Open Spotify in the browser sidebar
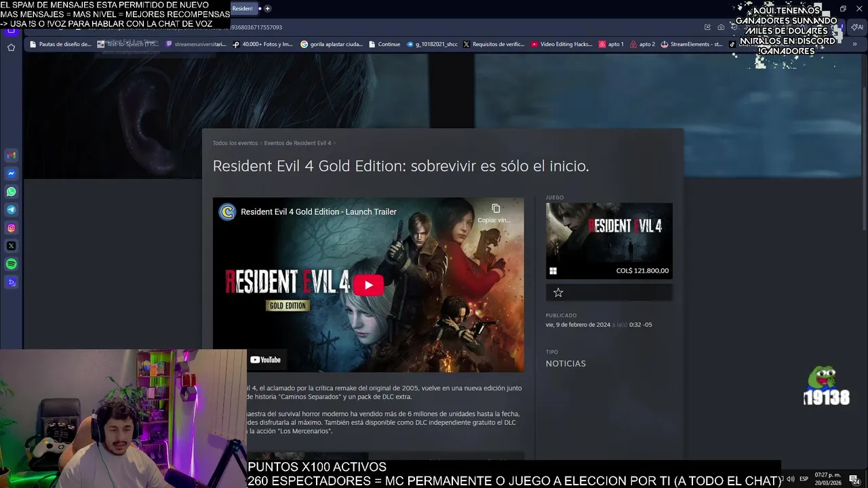The width and height of the screenshot is (868, 488). 11,264
